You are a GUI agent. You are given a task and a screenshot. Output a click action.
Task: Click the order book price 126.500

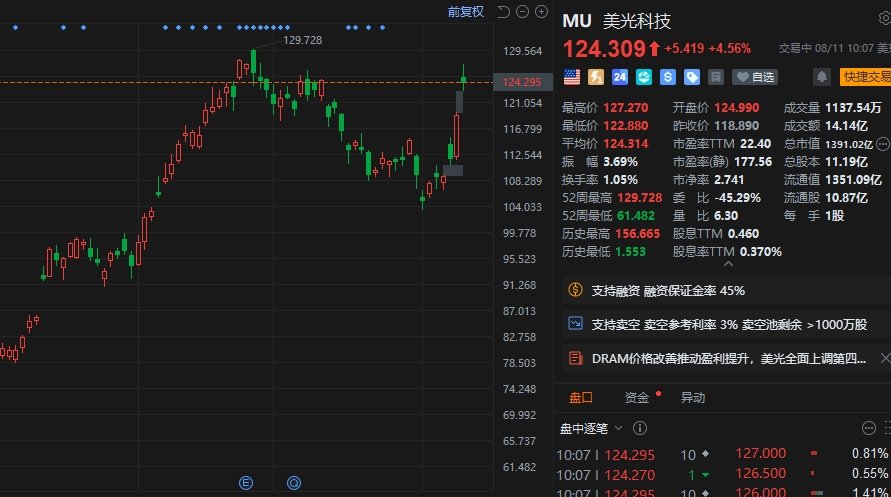760,473
